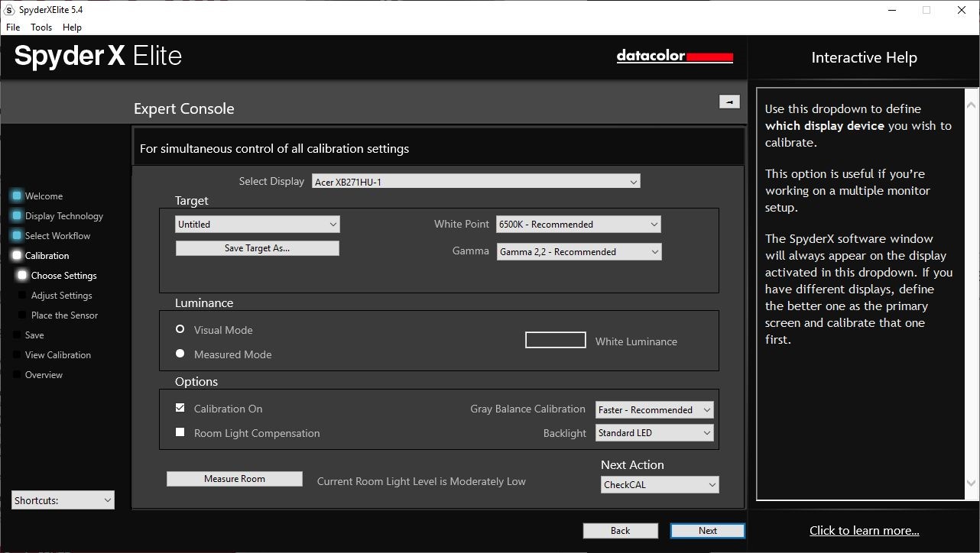Screen dimensions: 980x553
Task: Go to the Save step
Action: click(x=34, y=335)
